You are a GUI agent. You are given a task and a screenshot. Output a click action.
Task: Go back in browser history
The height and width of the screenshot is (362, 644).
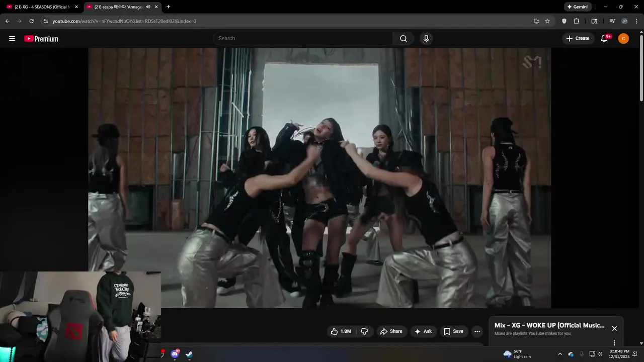click(x=8, y=21)
